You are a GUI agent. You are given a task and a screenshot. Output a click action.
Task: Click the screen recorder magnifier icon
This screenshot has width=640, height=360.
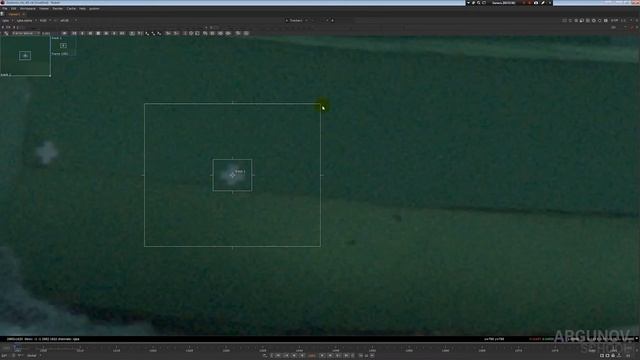coord(478,3)
